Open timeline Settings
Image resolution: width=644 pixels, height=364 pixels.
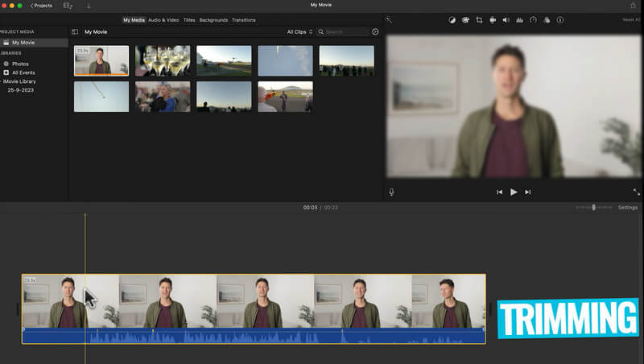tap(628, 208)
